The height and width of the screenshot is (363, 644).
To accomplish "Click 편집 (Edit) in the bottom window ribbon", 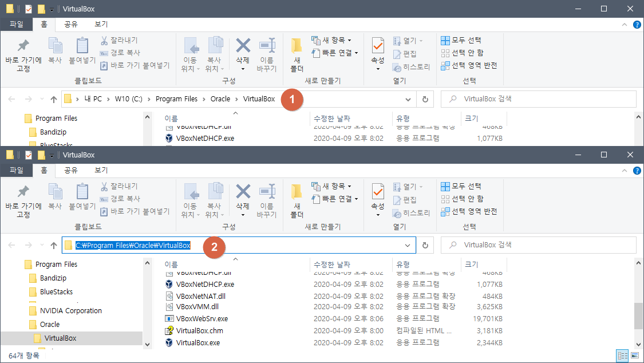I will tap(405, 200).
